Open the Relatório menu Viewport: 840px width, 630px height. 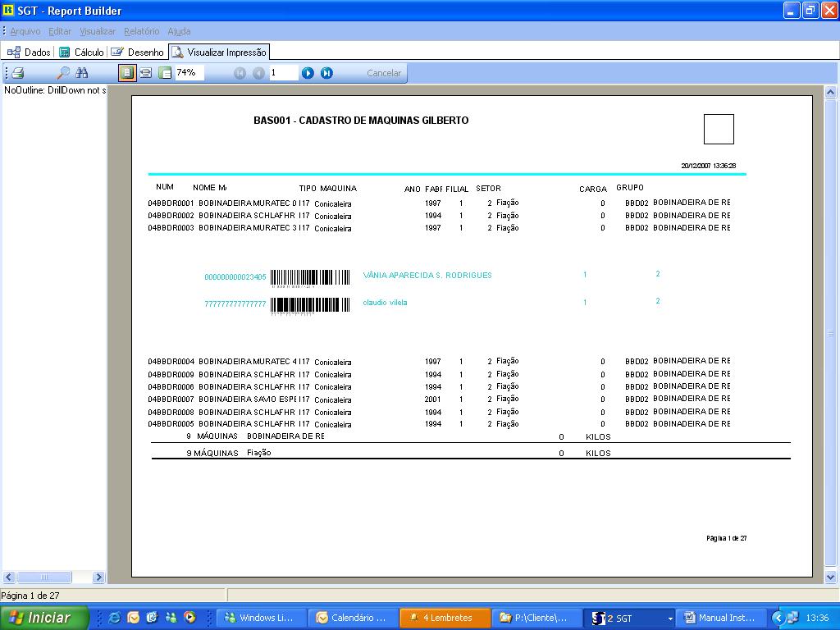click(141, 31)
